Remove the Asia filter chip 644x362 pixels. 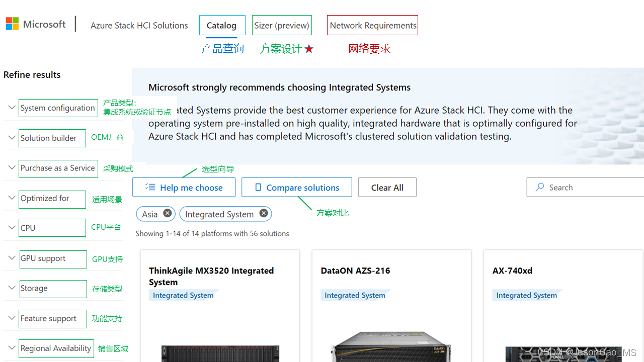168,213
